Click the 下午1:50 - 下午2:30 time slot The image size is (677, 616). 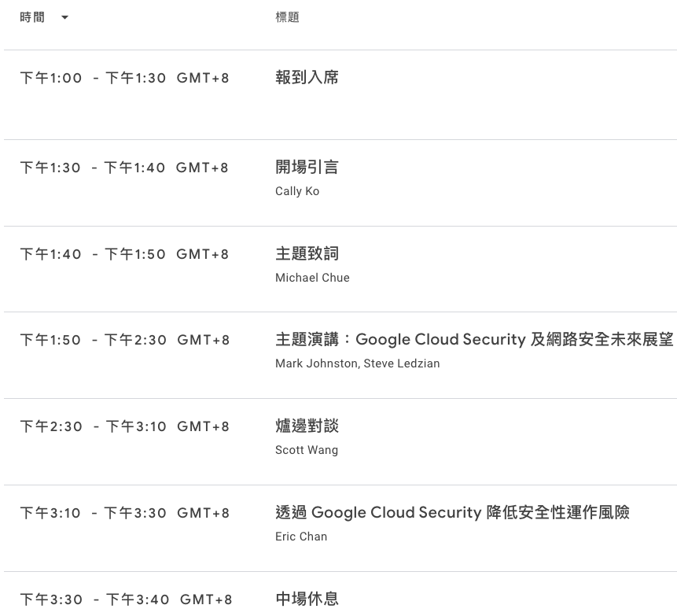pos(125,340)
